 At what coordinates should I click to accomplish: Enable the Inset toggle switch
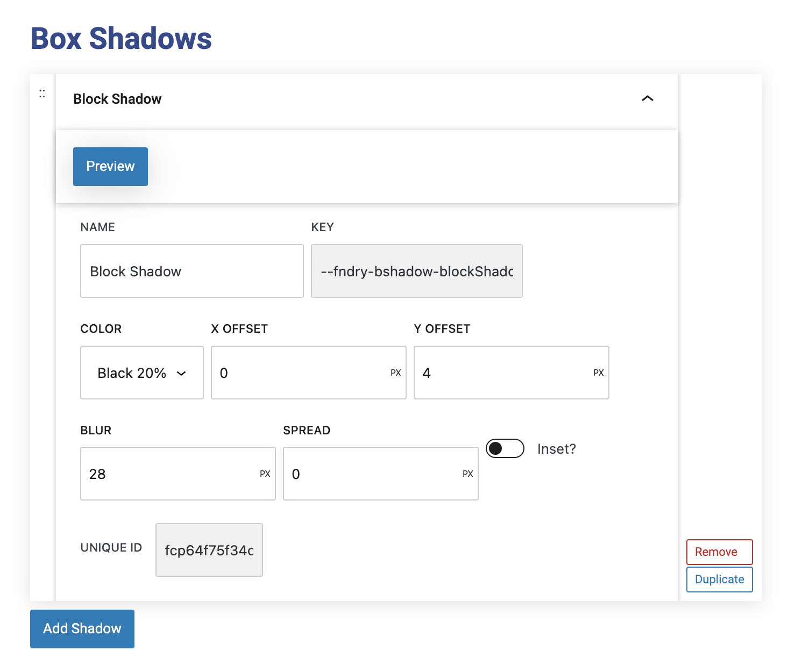coord(505,448)
